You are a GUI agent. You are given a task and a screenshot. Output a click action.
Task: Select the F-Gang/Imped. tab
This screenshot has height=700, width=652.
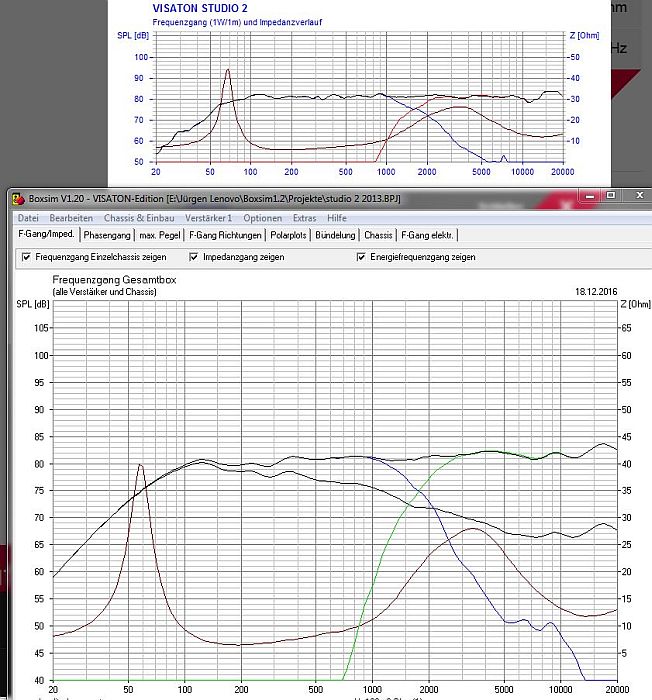(46, 234)
